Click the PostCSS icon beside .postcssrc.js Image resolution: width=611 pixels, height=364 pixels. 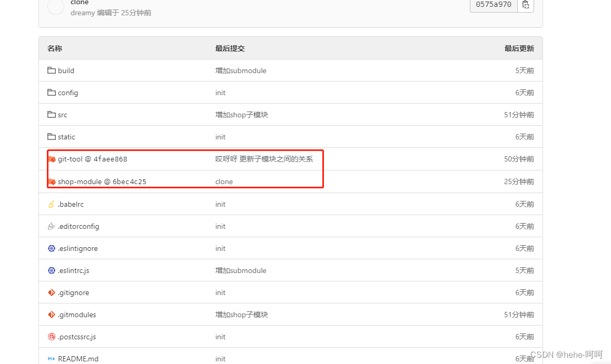click(x=52, y=337)
